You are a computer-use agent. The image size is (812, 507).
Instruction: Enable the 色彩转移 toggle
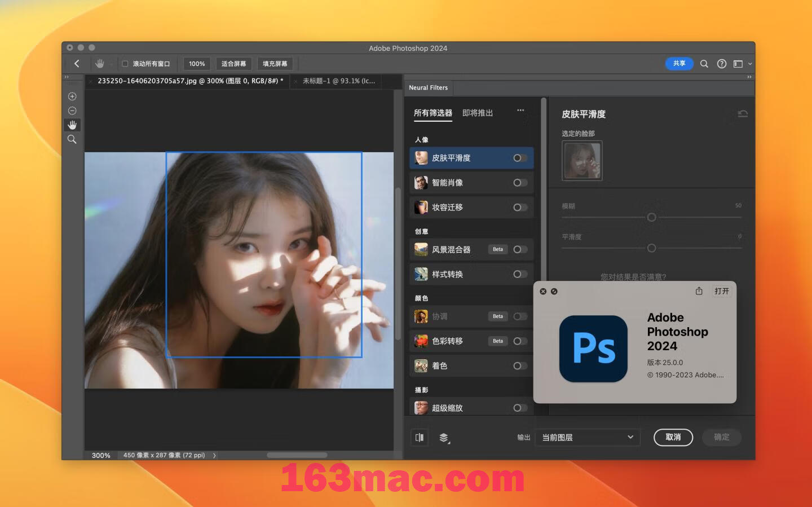coord(520,341)
